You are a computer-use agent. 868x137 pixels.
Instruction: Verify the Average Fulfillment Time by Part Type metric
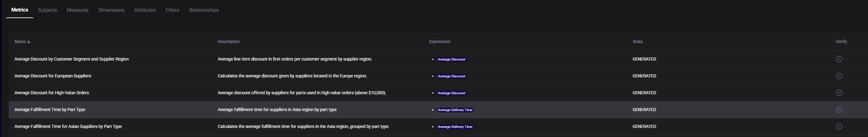click(x=839, y=110)
